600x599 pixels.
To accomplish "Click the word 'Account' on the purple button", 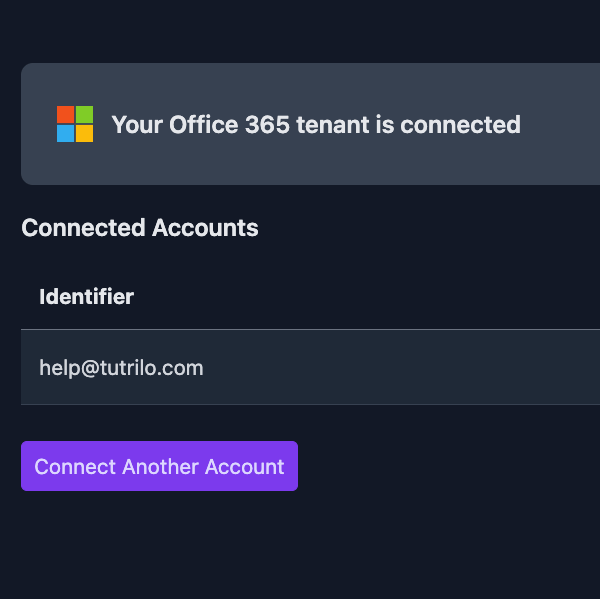I will point(245,467).
